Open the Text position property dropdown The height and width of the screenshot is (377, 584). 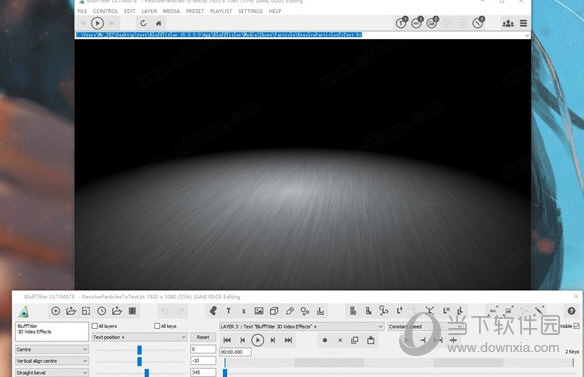tap(139, 337)
